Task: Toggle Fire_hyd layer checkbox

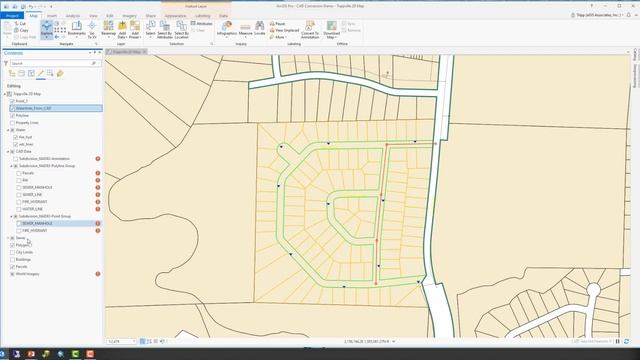Action: [16, 137]
